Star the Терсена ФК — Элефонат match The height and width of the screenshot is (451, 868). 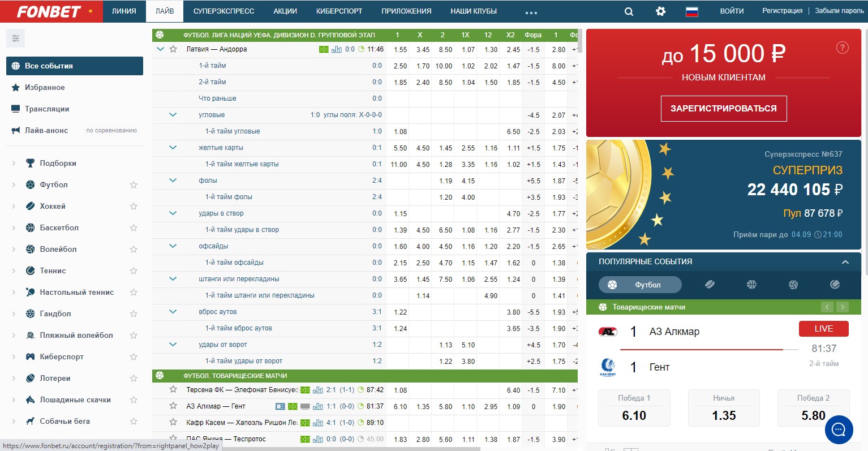(174, 389)
